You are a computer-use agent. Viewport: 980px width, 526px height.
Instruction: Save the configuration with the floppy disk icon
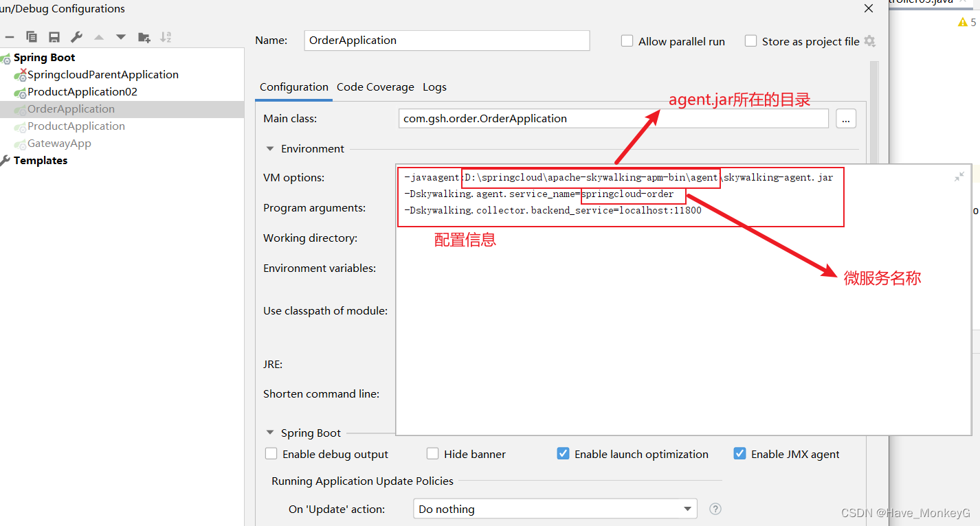(54, 37)
